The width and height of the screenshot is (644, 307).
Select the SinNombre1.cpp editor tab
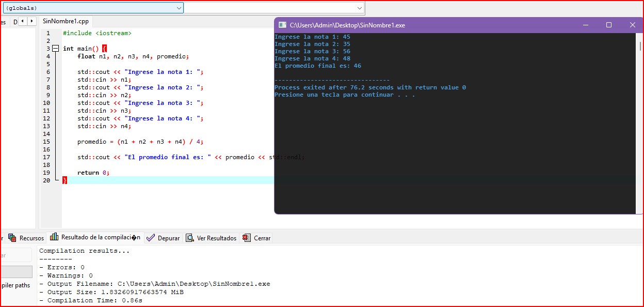66,22
